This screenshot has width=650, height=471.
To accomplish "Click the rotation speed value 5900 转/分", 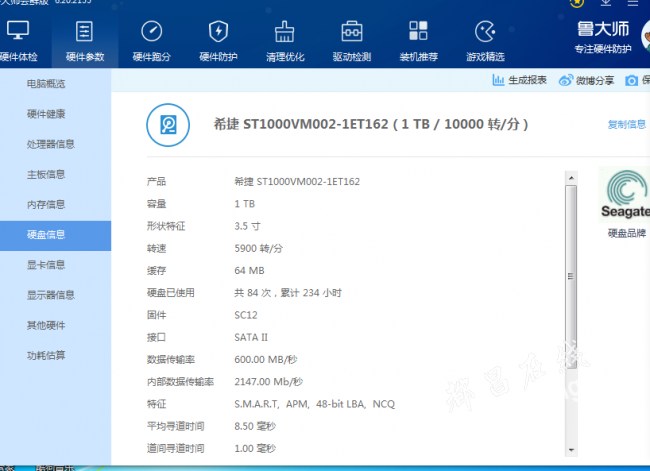I will (259, 248).
